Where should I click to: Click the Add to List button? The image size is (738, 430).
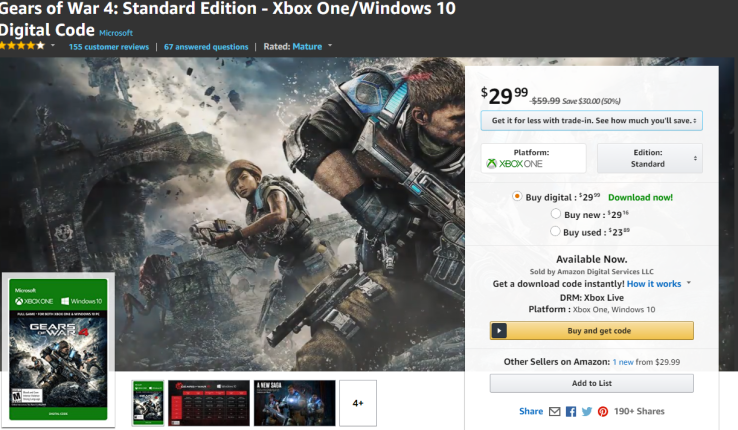pyautogui.click(x=592, y=383)
